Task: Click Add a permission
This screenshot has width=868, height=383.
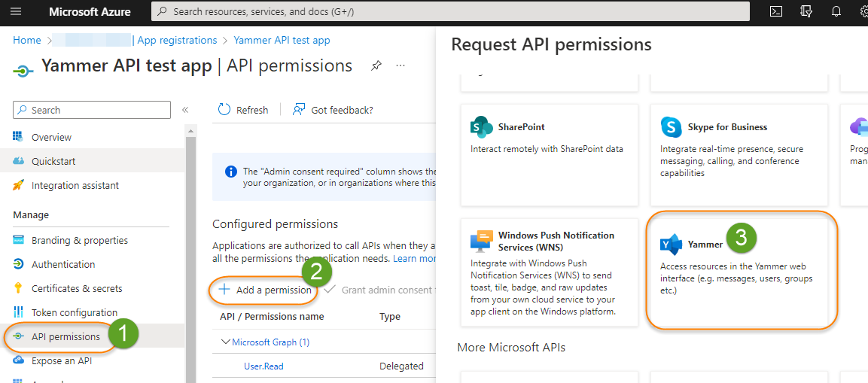Action: pos(265,290)
